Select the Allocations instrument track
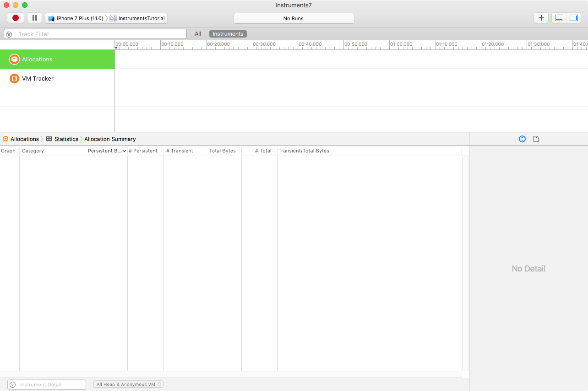The width and height of the screenshot is (588, 391). pos(57,60)
